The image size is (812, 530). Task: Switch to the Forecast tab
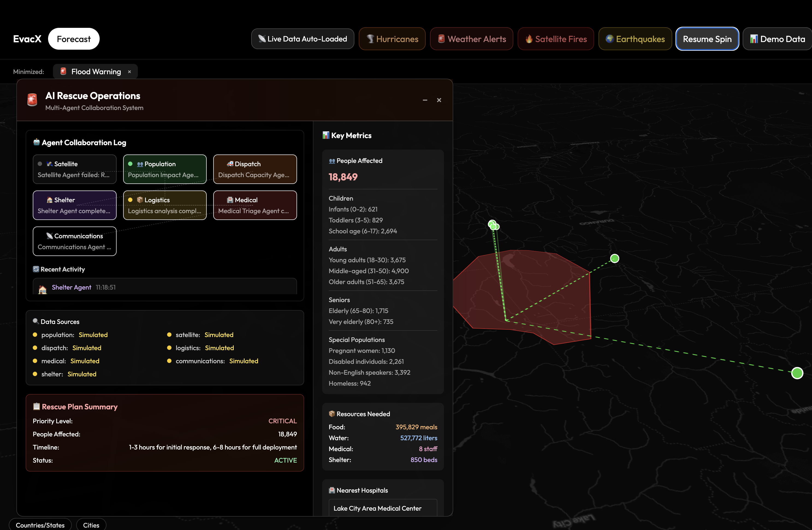point(74,39)
